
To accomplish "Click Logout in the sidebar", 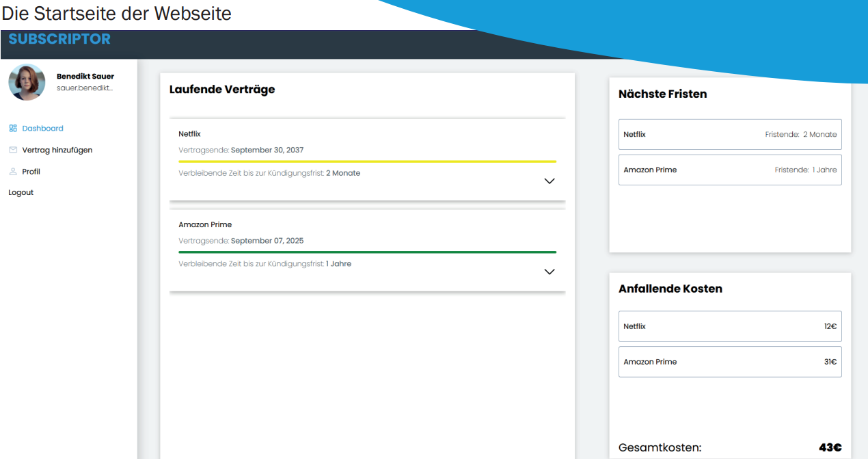I will 21,193.
